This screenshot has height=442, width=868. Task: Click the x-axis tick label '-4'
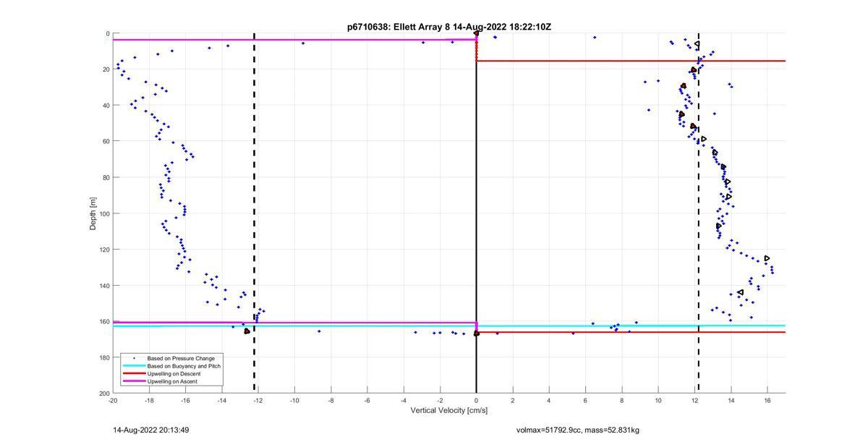point(404,400)
